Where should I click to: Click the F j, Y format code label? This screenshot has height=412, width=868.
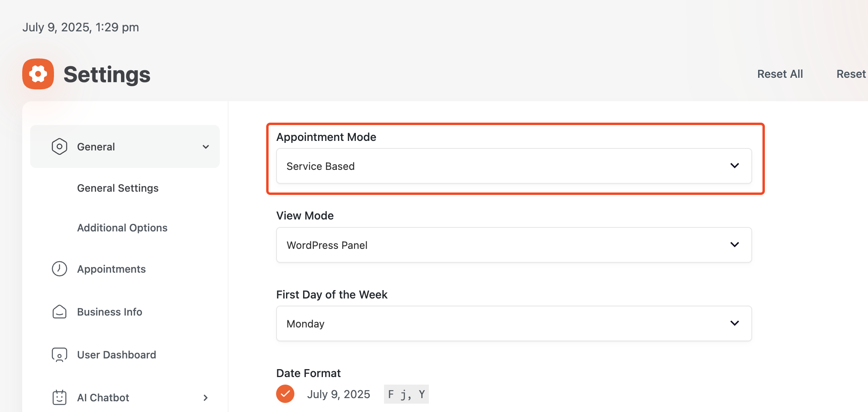[406, 394]
